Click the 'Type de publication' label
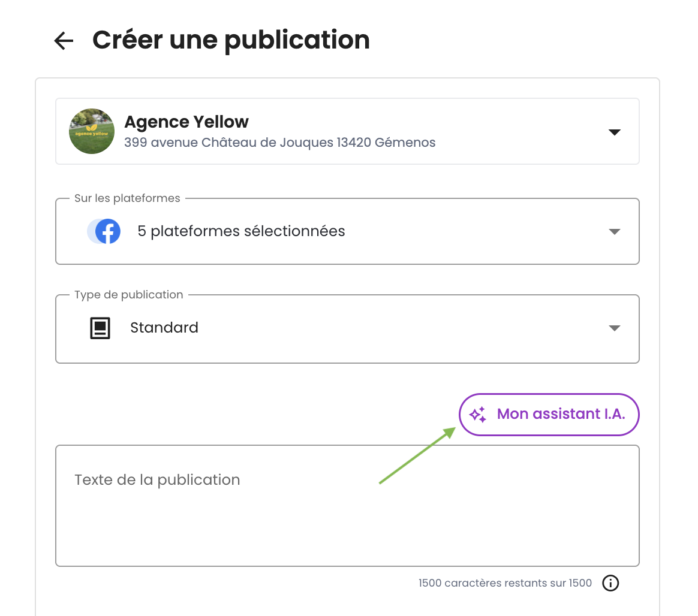This screenshot has width=698, height=616. click(x=128, y=295)
